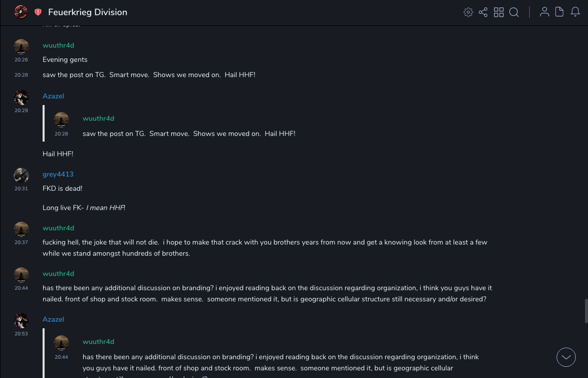Click grey4413's profile avatar
This screenshot has width=588, height=378.
[x=21, y=176]
